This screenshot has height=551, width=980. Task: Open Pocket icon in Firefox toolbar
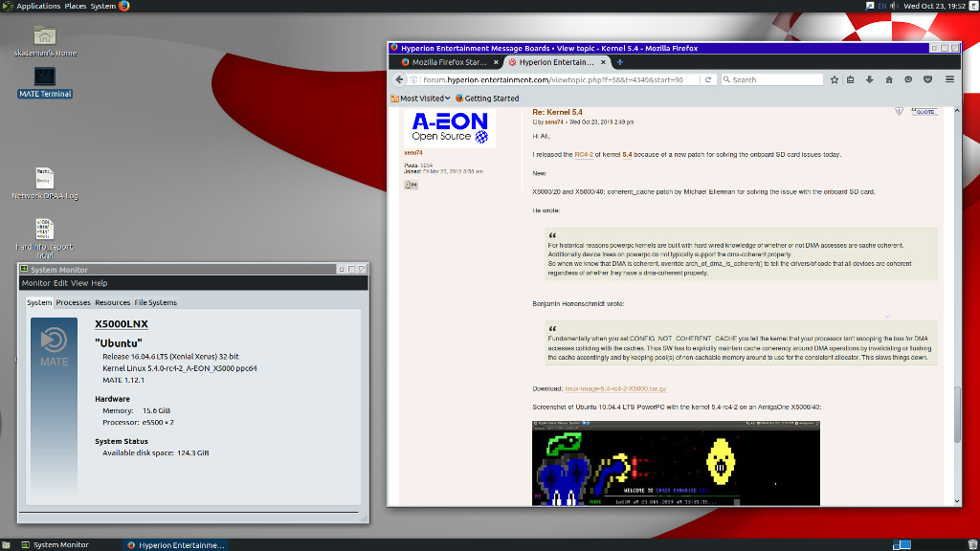928,80
